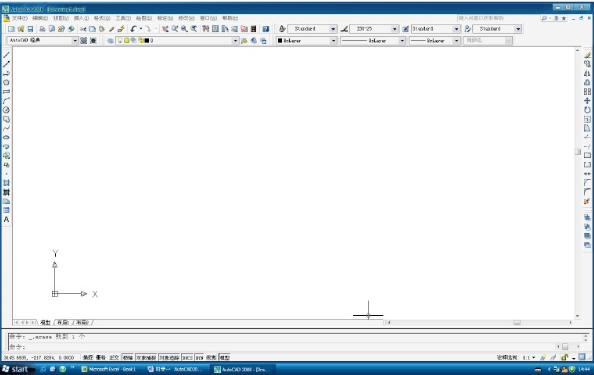Click the Undo arrow icon
The width and height of the screenshot is (594, 375).
point(133,29)
